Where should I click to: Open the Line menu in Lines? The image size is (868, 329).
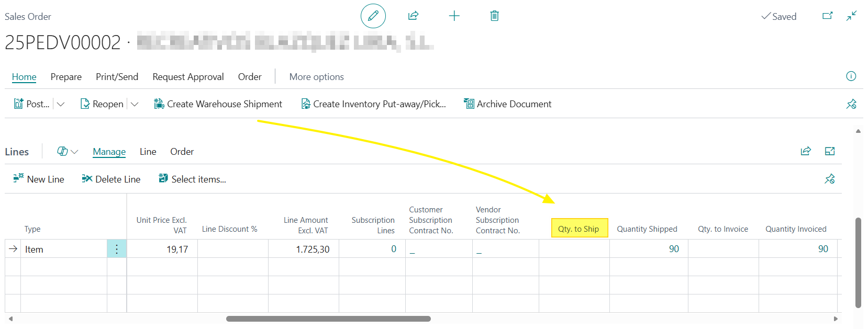click(148, 152)
